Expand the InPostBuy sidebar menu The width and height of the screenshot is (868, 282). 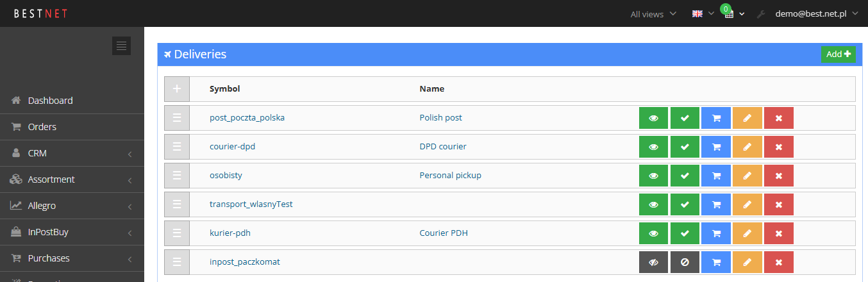72,232
